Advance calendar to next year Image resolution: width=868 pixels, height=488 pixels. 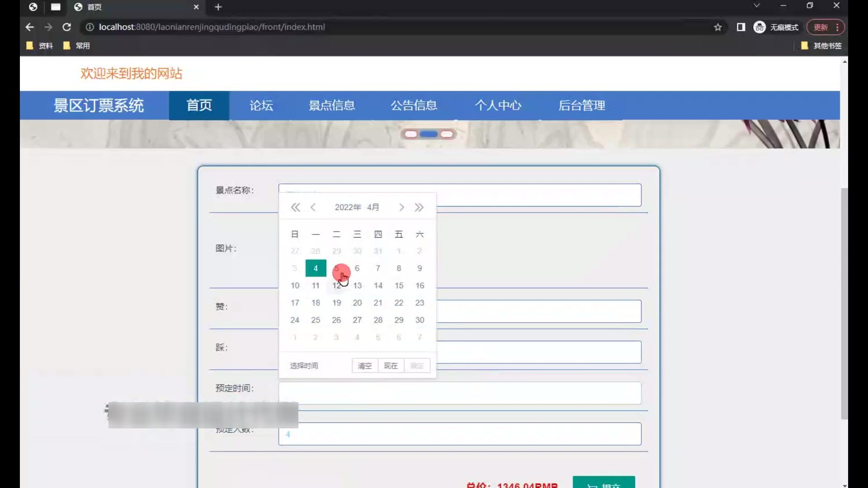pos(419,207)
